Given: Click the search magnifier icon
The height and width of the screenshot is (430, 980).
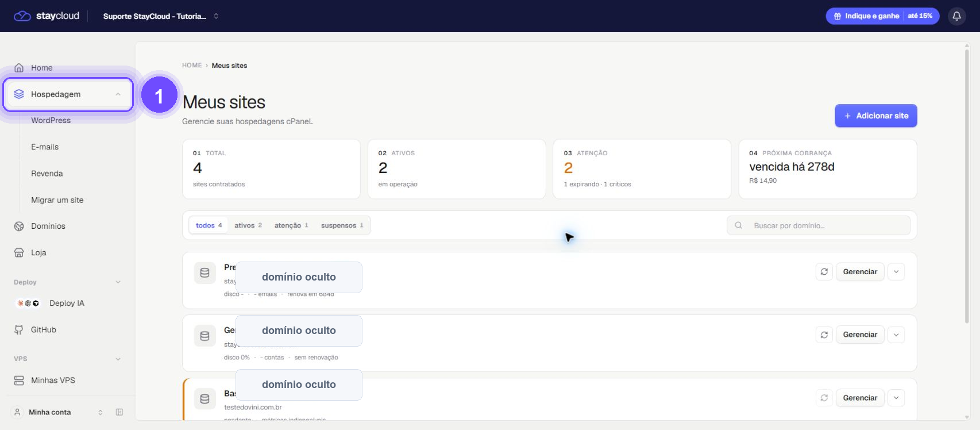Looking at the screenshot, I should click(x=739, y=225).
